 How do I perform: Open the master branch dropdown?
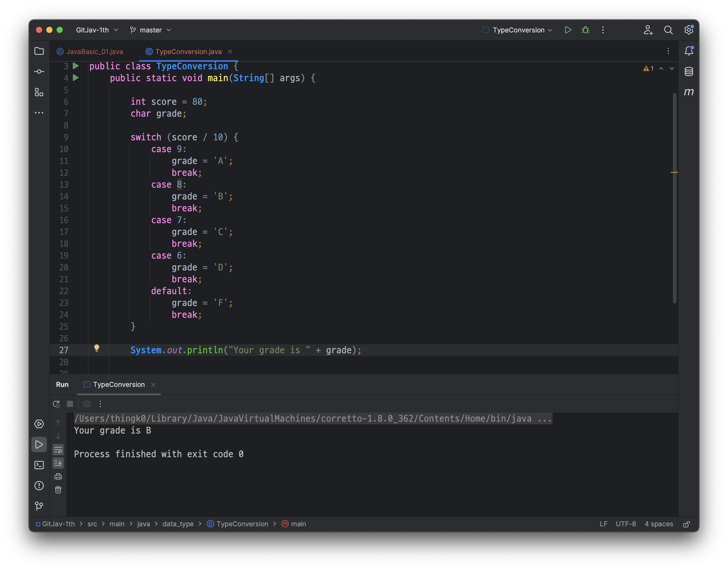[x=150, y=30]
